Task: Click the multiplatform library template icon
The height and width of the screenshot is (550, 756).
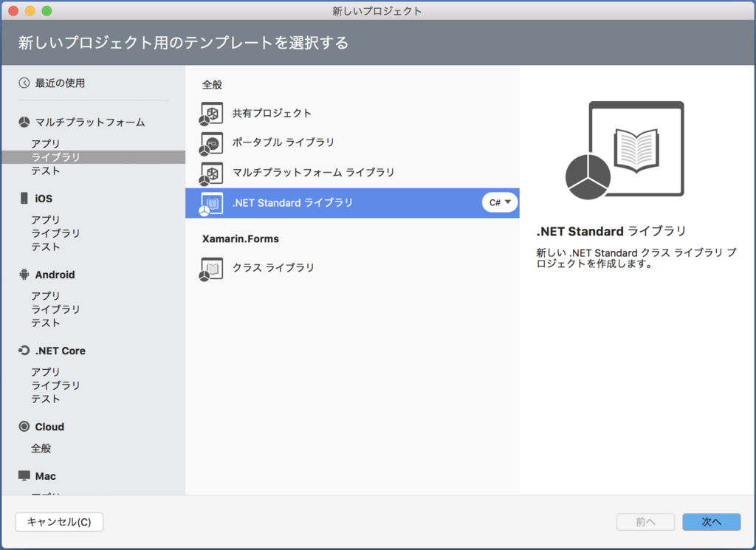Action: (x=211, y=173)
